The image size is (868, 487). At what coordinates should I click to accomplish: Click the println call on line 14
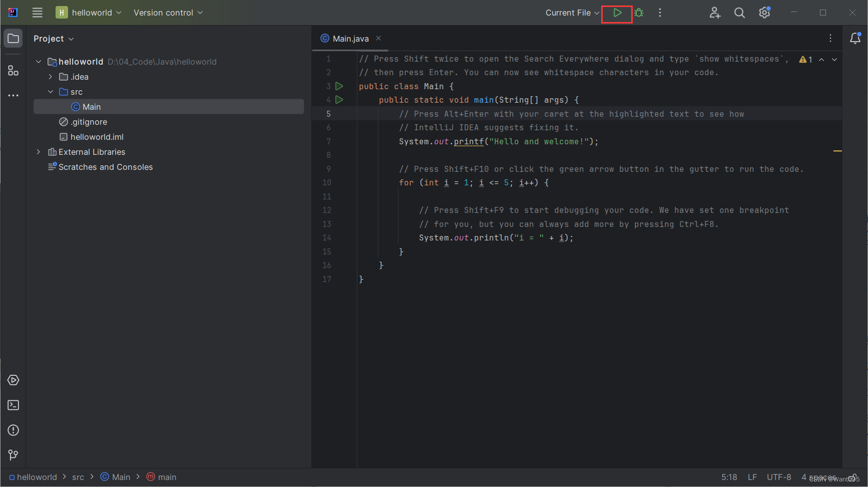pos(491,237)
